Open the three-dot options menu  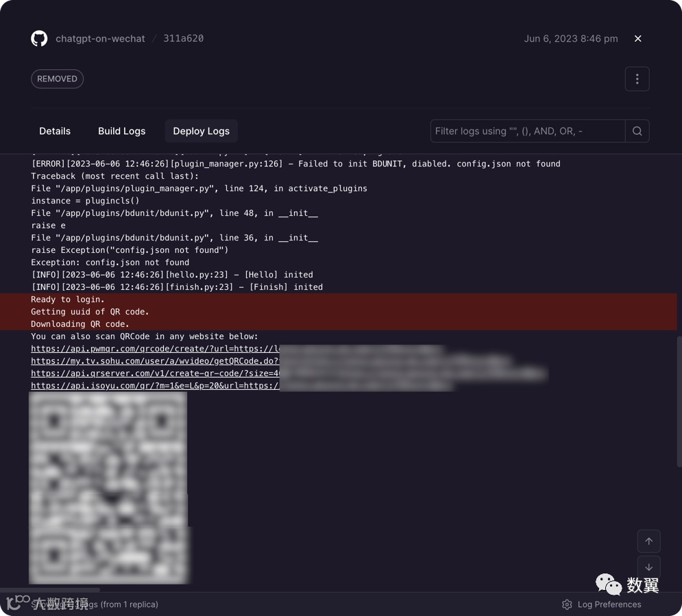(637, 79)
